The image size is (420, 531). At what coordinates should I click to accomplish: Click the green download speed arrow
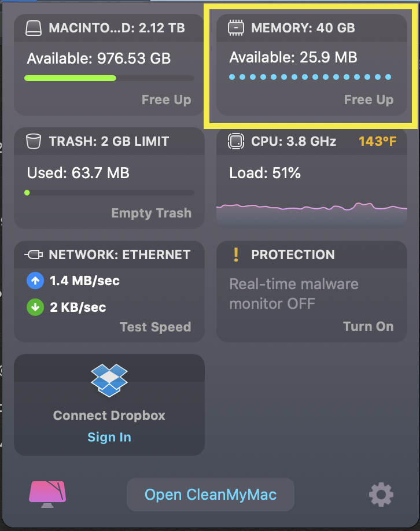coord(35,307)
